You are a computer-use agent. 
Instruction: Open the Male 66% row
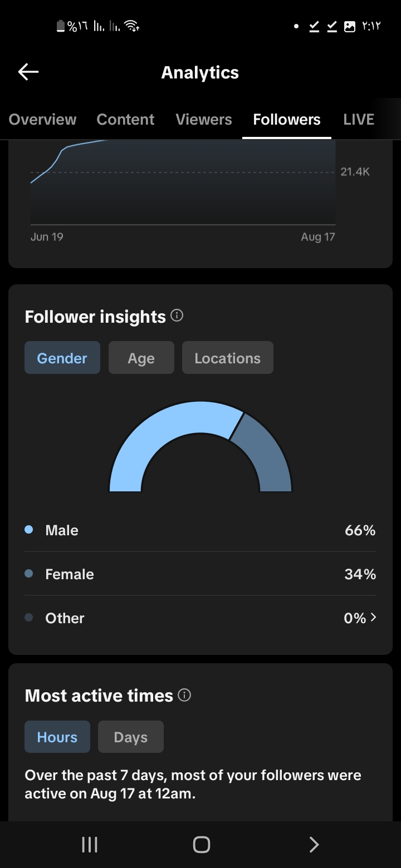(200, 530)
